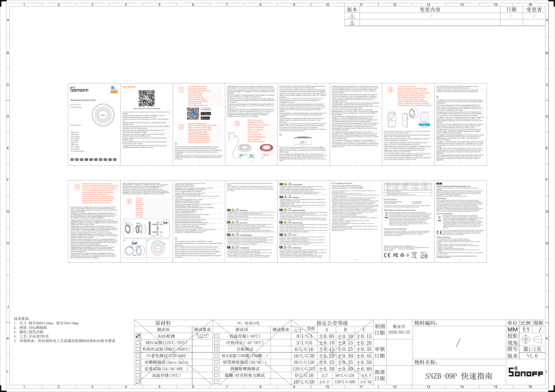
Task: Click the warning triangle beside WAARSCHUWING
Action: pyautogui.click(x=285, y=210)
